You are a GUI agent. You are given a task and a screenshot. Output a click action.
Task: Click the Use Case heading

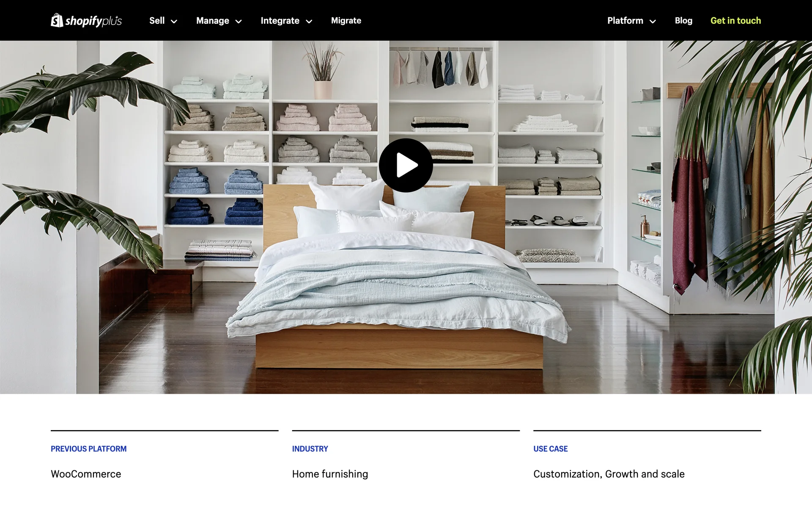click(x=550, y=449)
